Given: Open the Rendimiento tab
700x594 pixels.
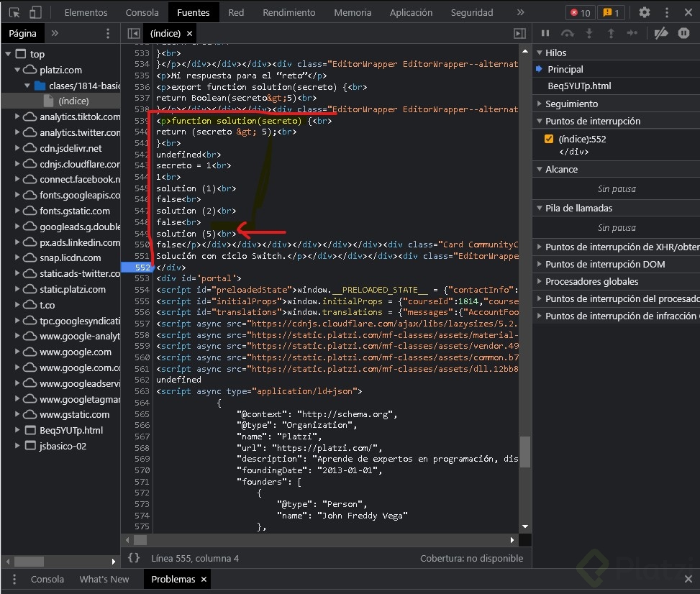Looking at the screenshot, I should [288, 12].
